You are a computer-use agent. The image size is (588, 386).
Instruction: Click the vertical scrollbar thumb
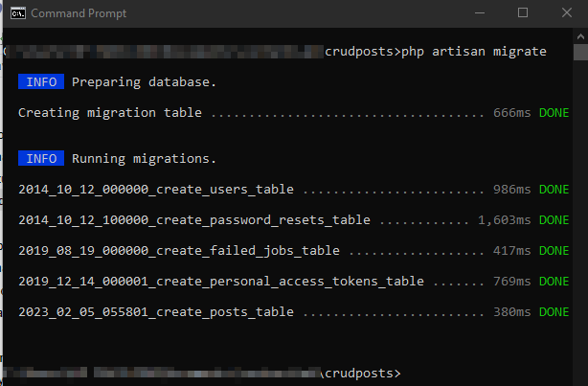coord(580,52)
